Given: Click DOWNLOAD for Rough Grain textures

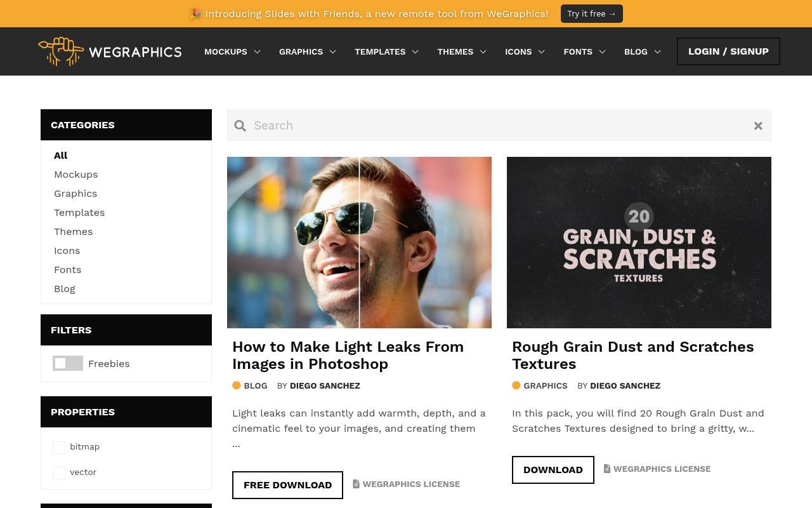Looking at the screenshot, I should [553, 470].
